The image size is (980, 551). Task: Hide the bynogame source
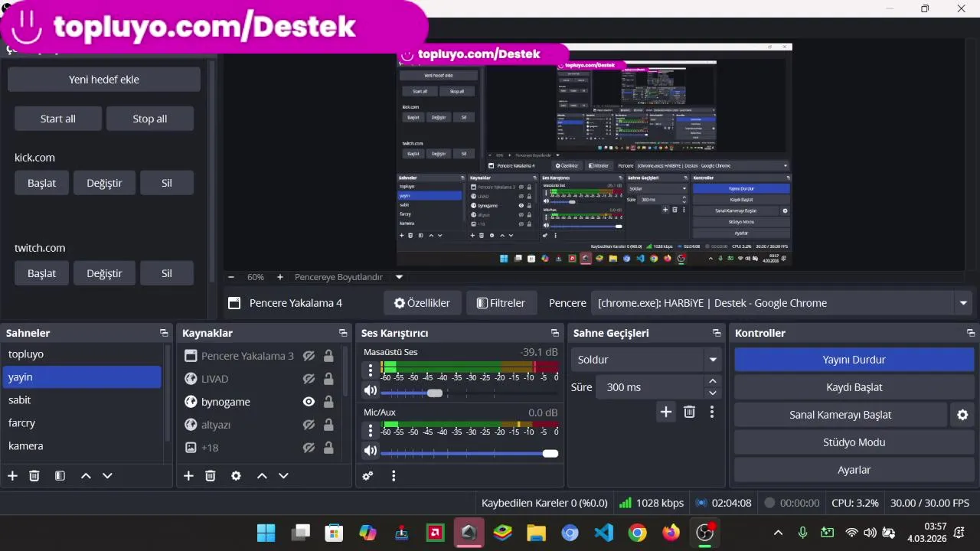309,402
